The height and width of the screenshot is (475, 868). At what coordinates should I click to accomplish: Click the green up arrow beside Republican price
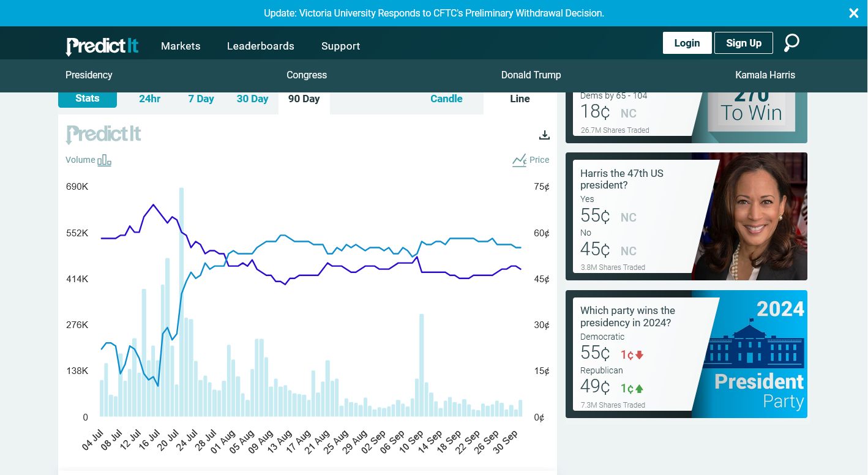click(x=640, y=389)
